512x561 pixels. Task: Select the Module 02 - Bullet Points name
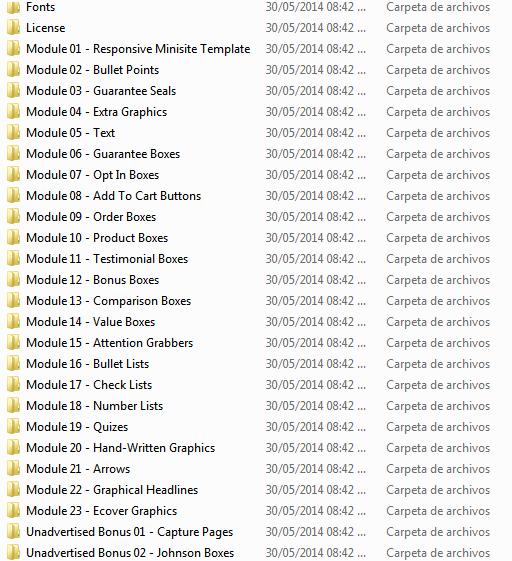[92, 70]
